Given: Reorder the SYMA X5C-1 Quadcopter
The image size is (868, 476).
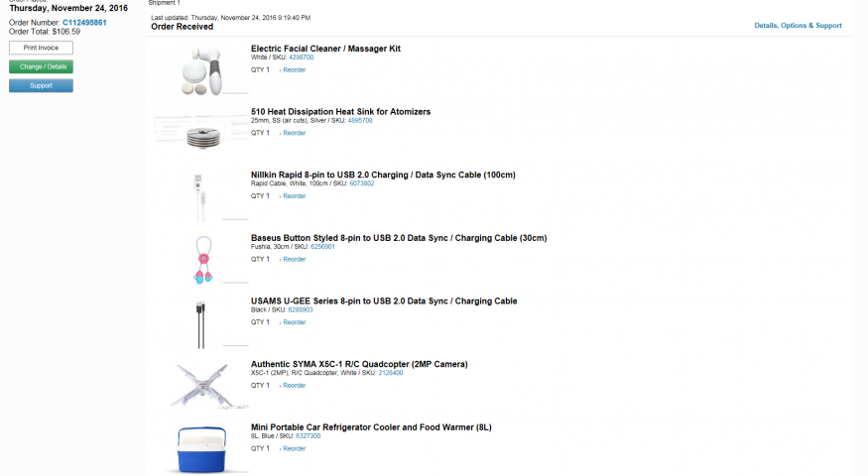Looking at the screenshot, I should [x=294, y=386].
